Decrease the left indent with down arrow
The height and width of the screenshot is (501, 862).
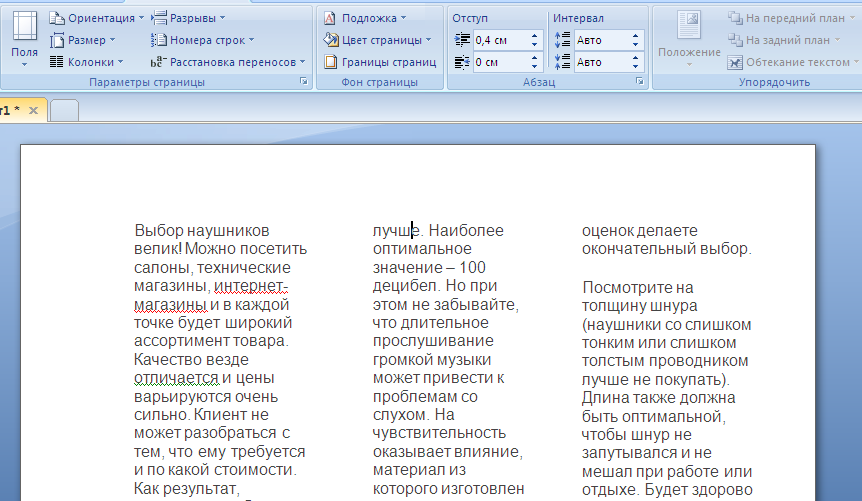[x=534, y=45]
